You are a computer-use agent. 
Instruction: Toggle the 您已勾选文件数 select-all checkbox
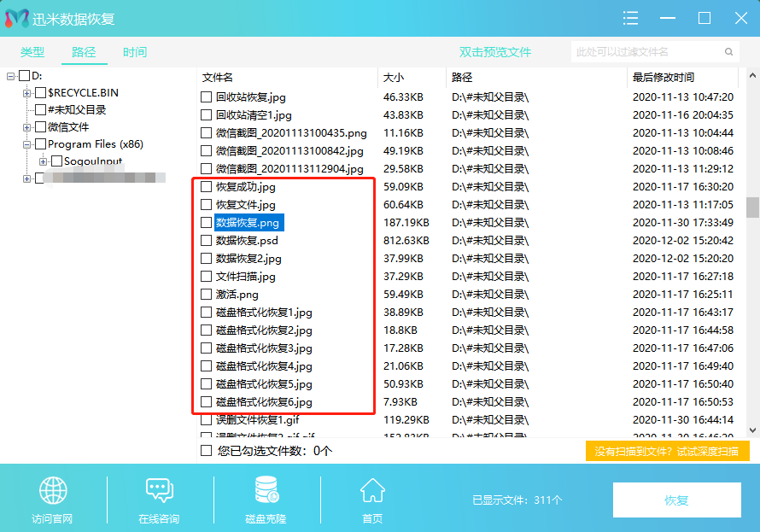[x=206, y=450]
